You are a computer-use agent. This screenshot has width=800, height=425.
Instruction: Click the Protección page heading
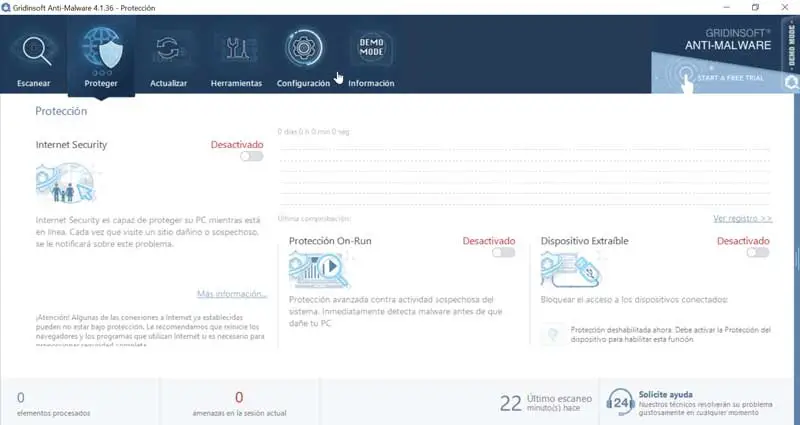click(61, 111)
